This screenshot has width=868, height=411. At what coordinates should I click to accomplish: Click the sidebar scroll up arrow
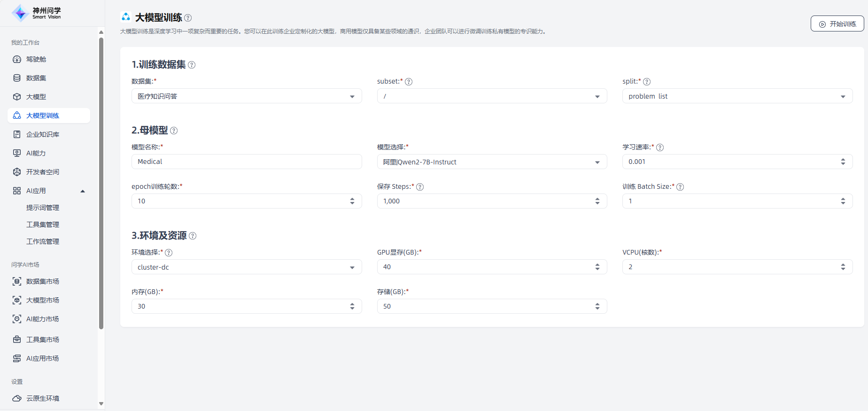(x=101, y=32)
